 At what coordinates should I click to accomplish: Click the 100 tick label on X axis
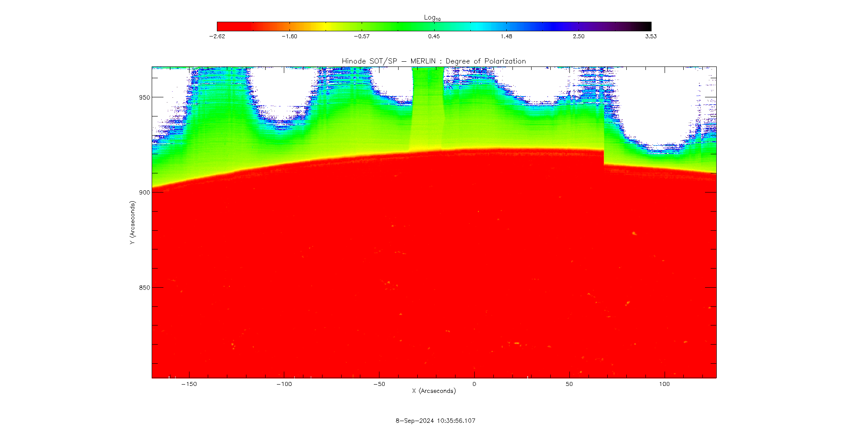tap(664, 384)
